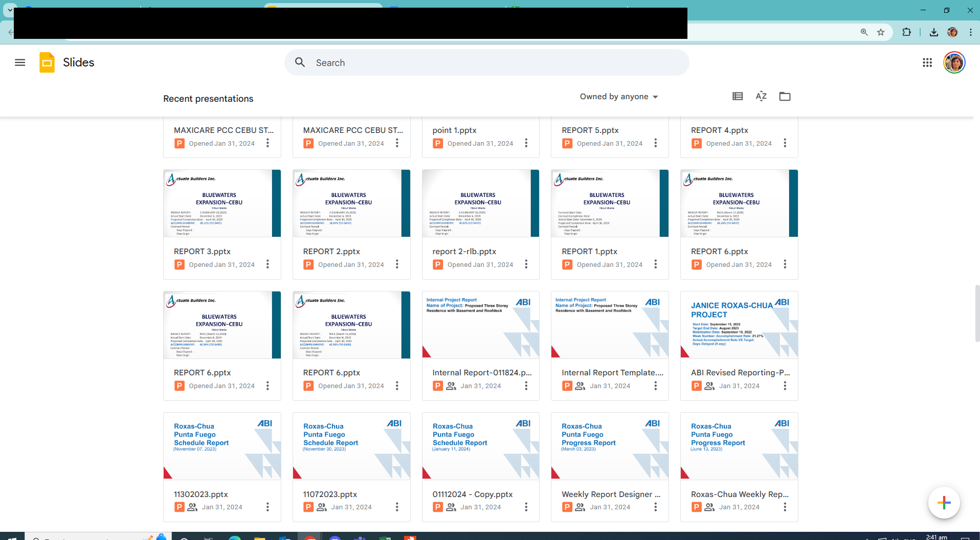
Task: Open the REPORT 1.pptx thumbnail
Action: pyautogui.click(x=610, y=204)
